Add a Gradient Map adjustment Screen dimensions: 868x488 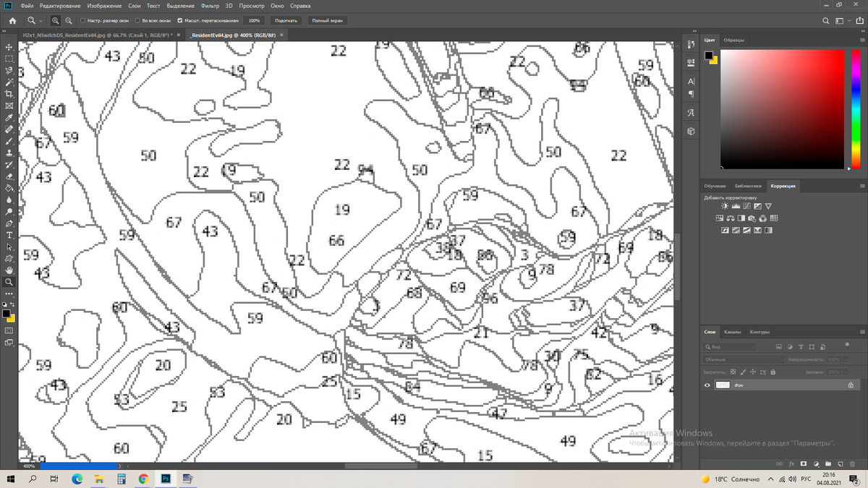[x=769, y=231]
